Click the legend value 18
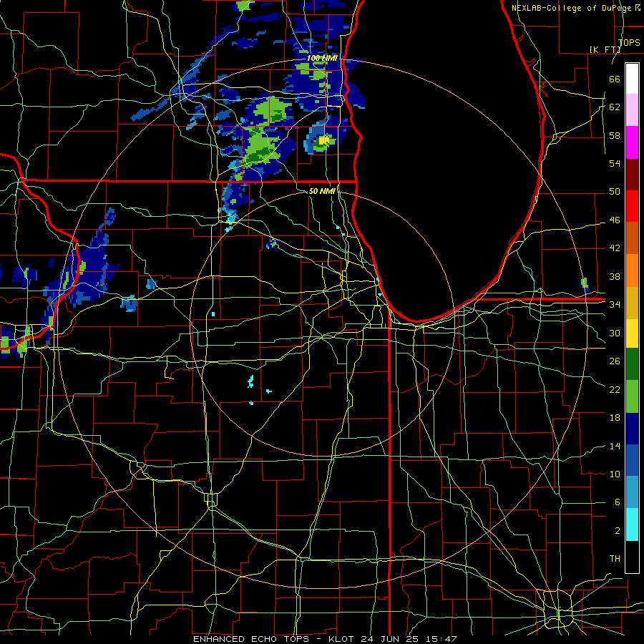The height and width of the screenshot is (644, 644). coord(615,418)
